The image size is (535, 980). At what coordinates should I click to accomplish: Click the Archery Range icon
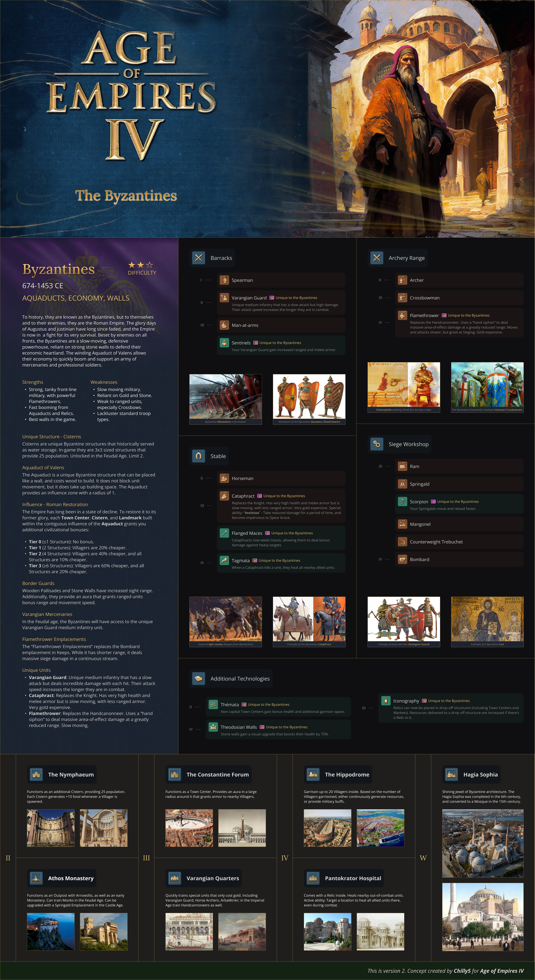coord(377,258)
